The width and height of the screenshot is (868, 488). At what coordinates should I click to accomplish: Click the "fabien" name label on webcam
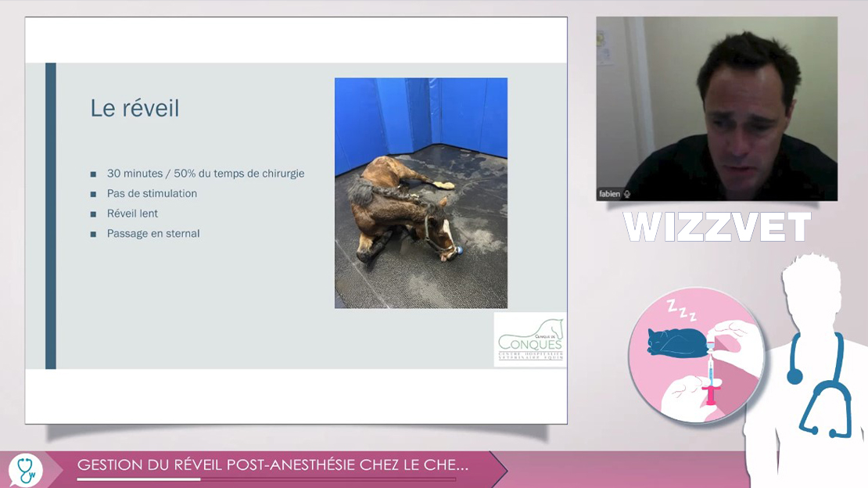[610, 194]
